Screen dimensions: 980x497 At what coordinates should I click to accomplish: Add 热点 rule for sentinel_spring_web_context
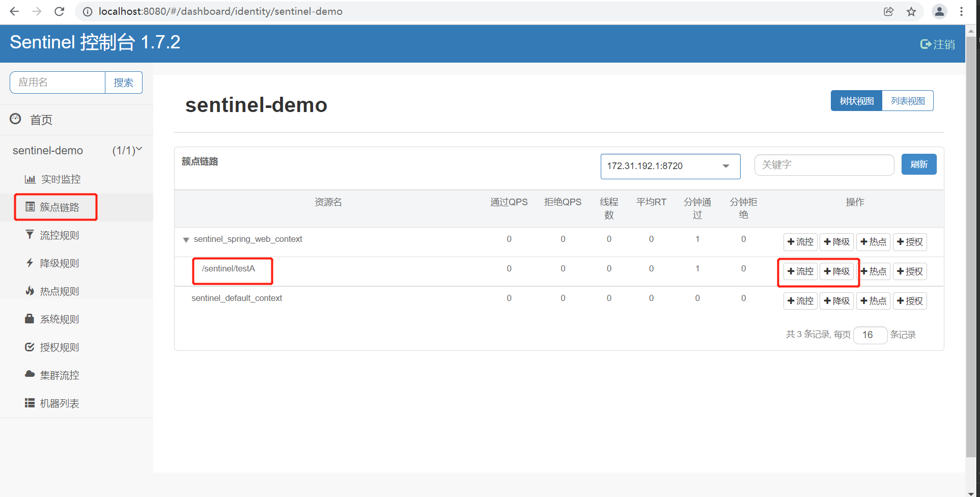tap(874, 242)
